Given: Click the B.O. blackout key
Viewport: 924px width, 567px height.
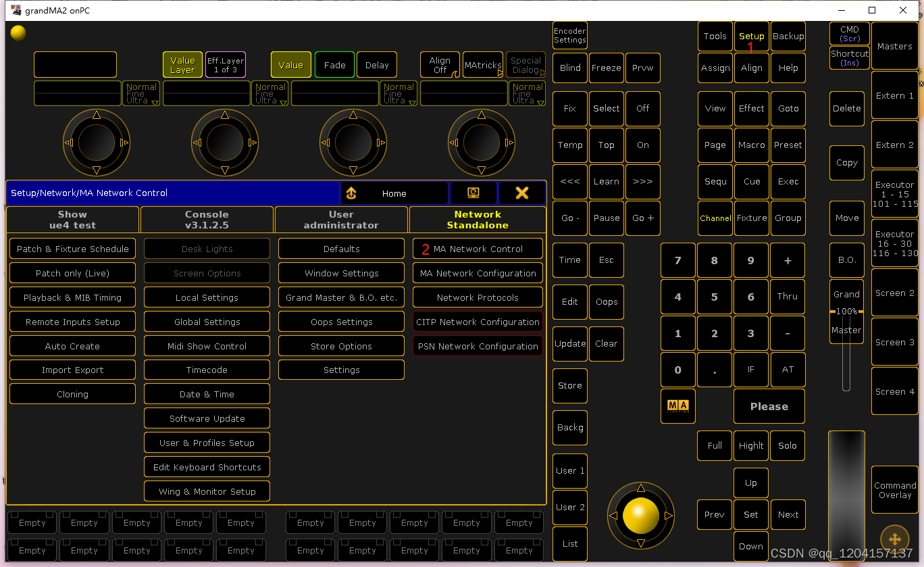Looking at the screenshot, I should 847,260.
